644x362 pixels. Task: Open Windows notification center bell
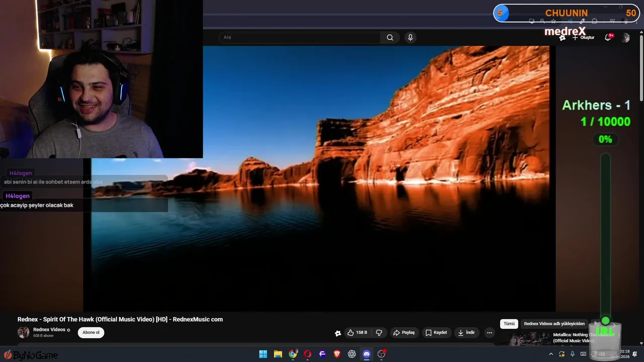point(634,354)
